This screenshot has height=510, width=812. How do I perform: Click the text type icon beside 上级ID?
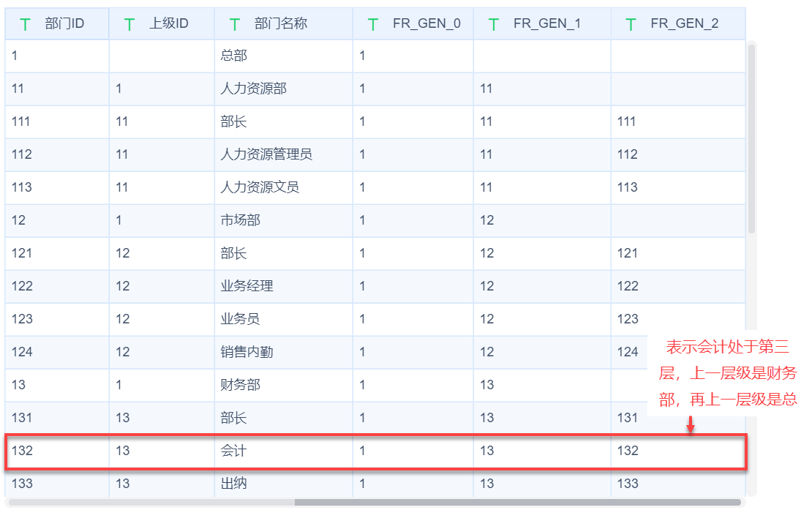(x=129, y=24)
